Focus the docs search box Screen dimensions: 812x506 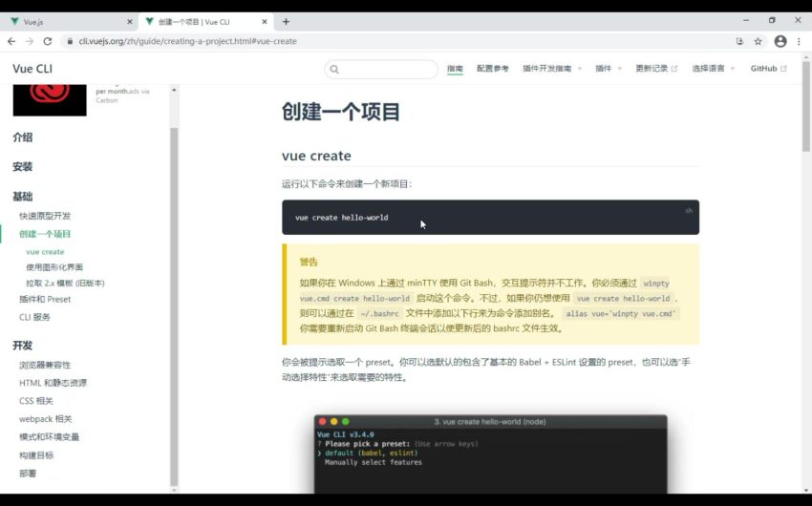(381, 69)
